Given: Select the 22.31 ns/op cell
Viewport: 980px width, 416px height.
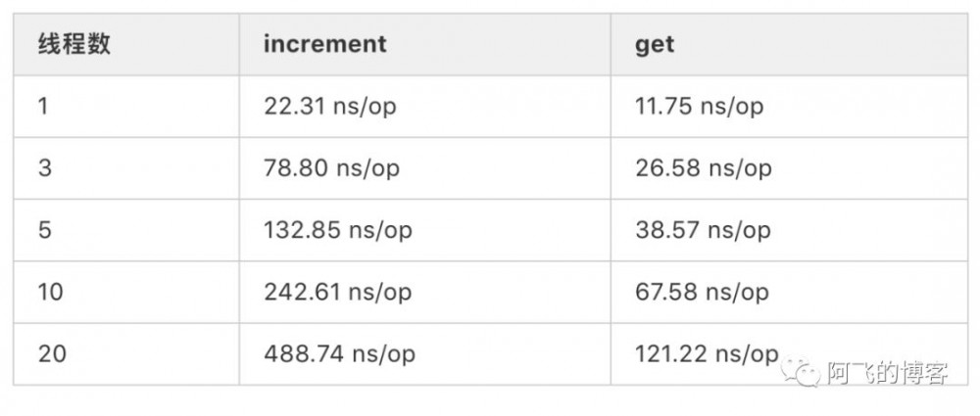Looking at the screenshot, I should 329,107.
